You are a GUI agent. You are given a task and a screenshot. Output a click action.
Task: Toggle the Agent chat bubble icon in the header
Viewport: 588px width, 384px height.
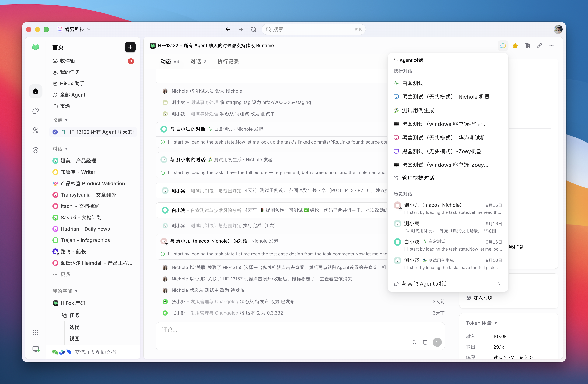pos(503,46)
